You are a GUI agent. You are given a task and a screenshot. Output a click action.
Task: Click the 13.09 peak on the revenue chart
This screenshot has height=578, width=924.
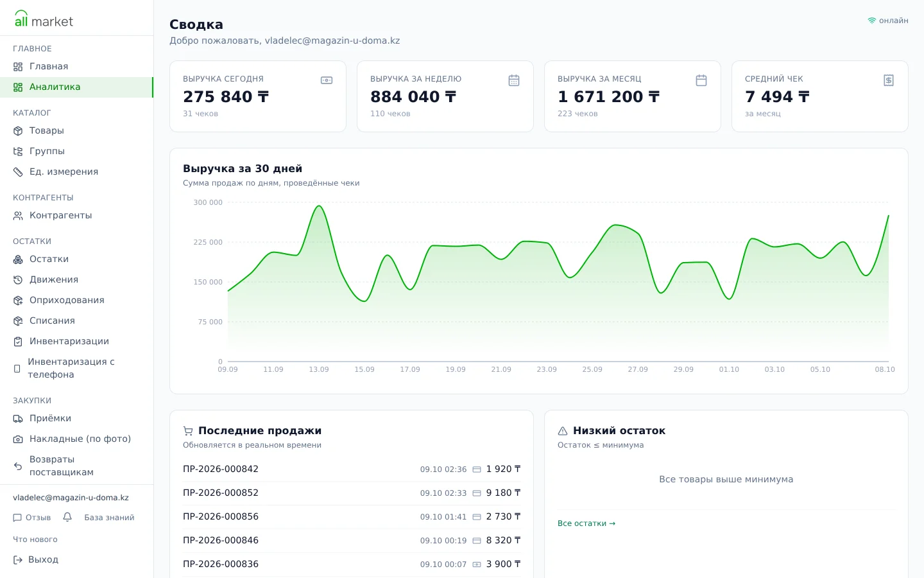319,206
